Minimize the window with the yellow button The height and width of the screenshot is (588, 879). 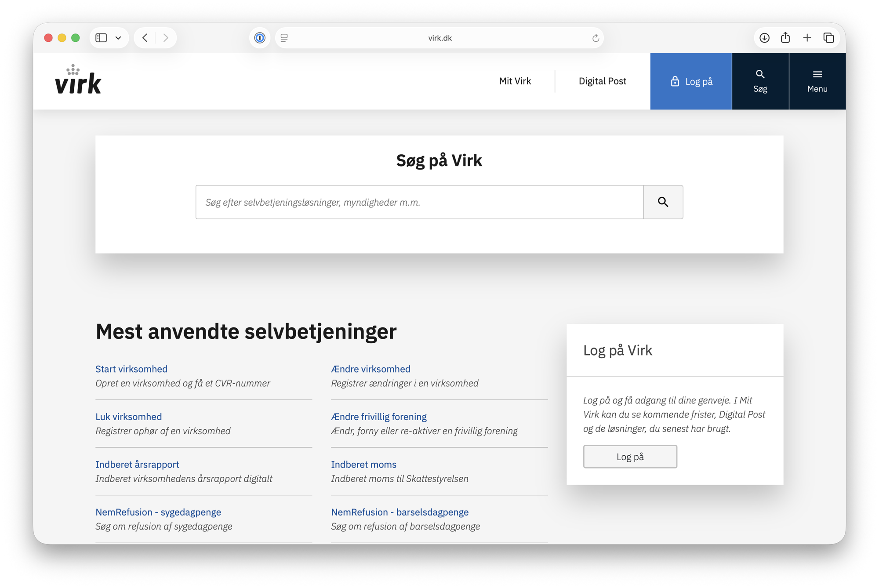pos(62,38)
